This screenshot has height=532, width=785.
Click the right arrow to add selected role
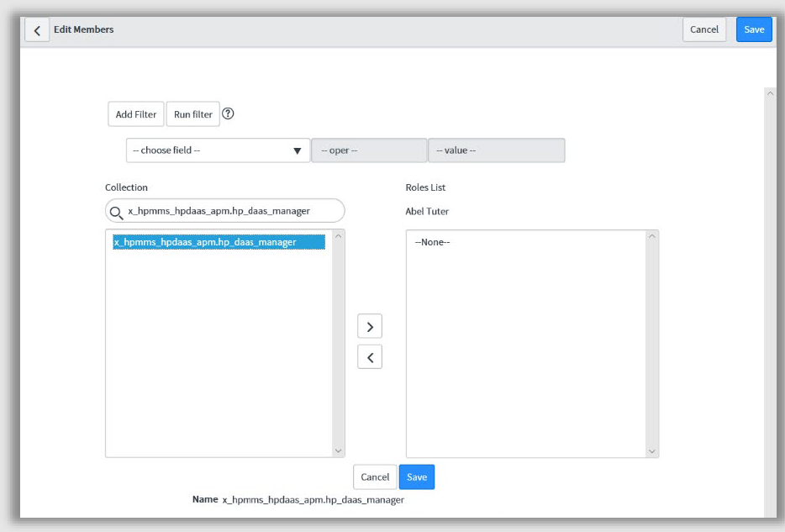pyautogui.click(x=370, y=325)
